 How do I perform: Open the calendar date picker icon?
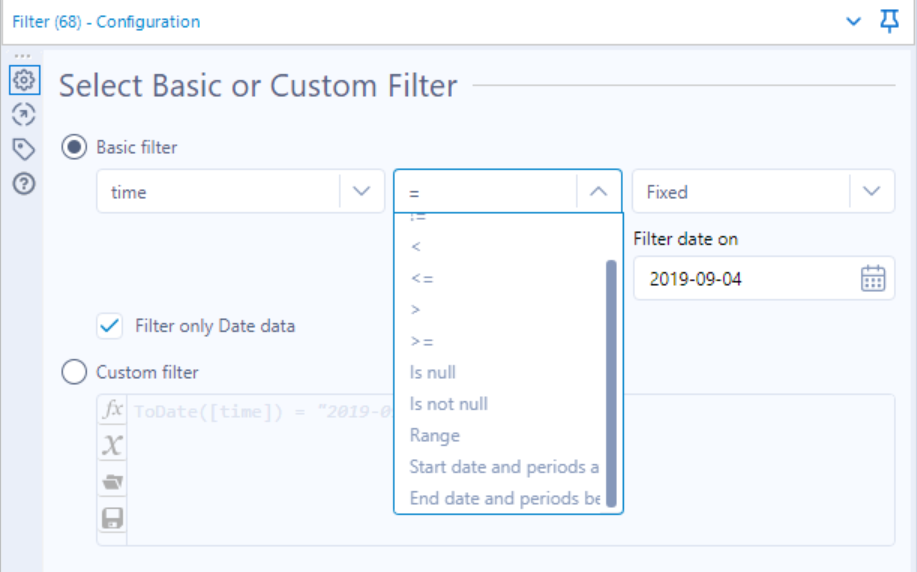click(x=873, y=279)
